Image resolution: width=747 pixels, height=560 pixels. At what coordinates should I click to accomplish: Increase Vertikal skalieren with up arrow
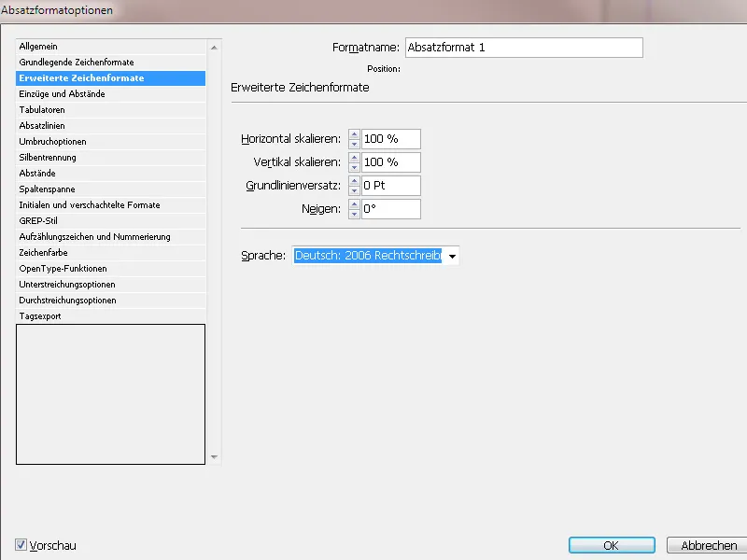tap(354, 158)
